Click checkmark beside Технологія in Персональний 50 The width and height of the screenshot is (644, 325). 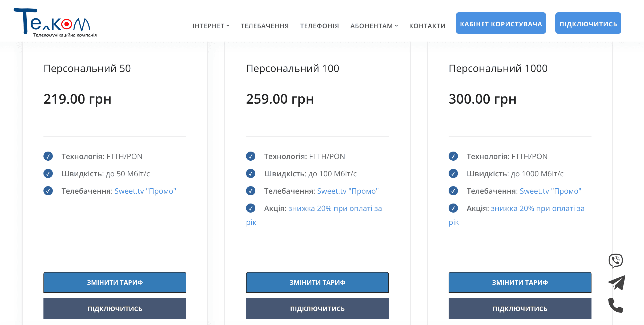(48, 157)
